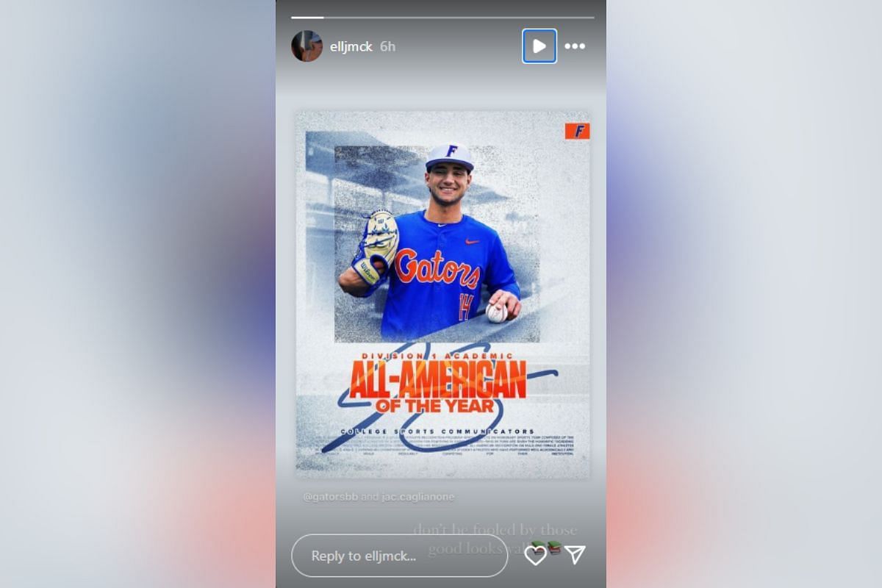Open the elljmck username link
The width and height of the screenshot is (882, 588).
pyautogui.click(x=351, y=46)
